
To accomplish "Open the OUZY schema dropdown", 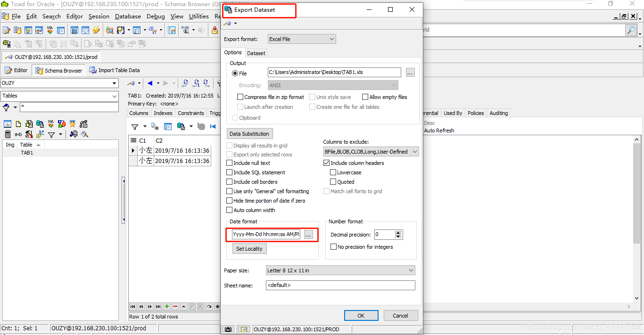I will click(59, 83).
